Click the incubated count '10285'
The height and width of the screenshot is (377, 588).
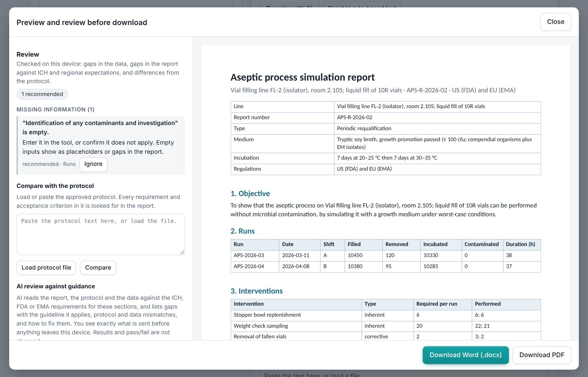441,267
